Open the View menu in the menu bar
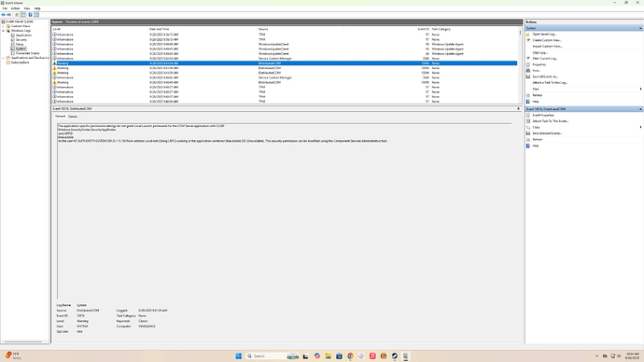Image resolution: width=644 pixels, height=362 pixels. tap(27, 8)
